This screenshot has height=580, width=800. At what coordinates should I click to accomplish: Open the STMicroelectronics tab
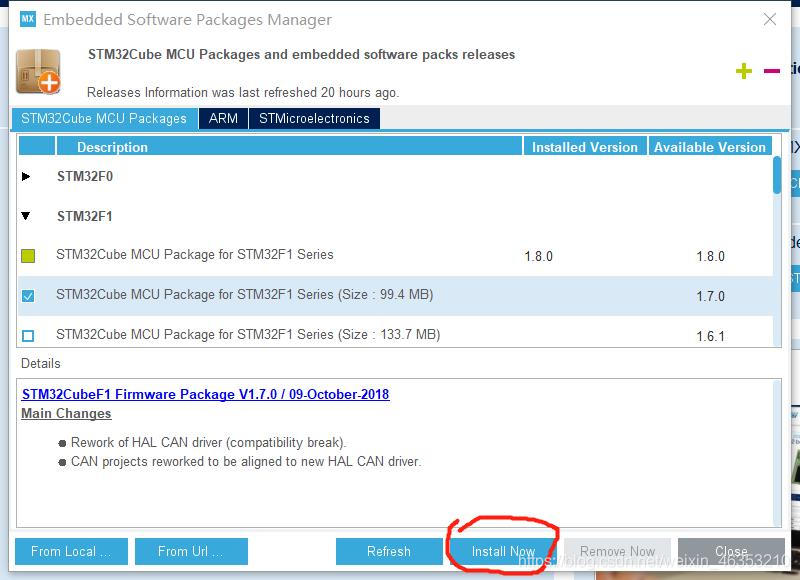point(314,118)
